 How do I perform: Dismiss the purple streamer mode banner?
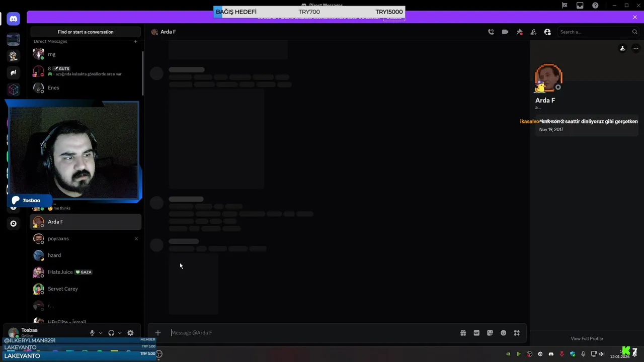[x=635, y=17]
